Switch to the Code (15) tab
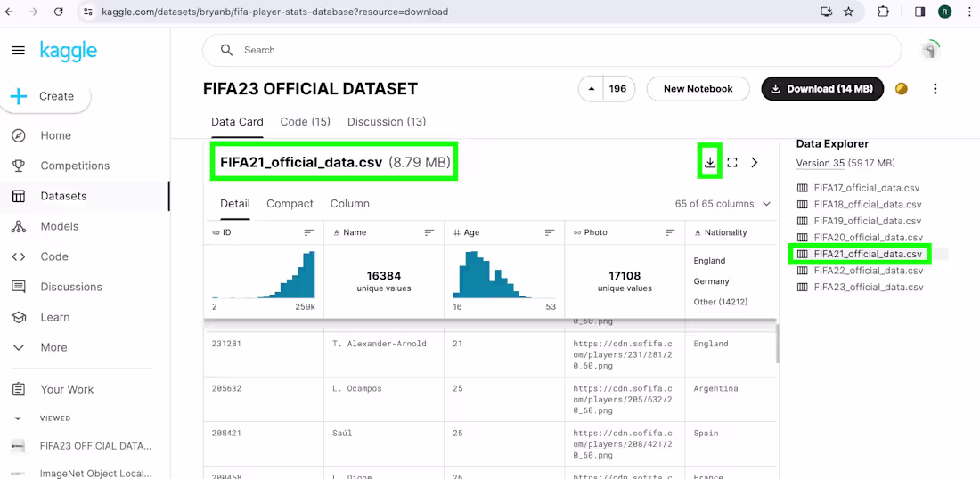 click(x=305, y=121)
